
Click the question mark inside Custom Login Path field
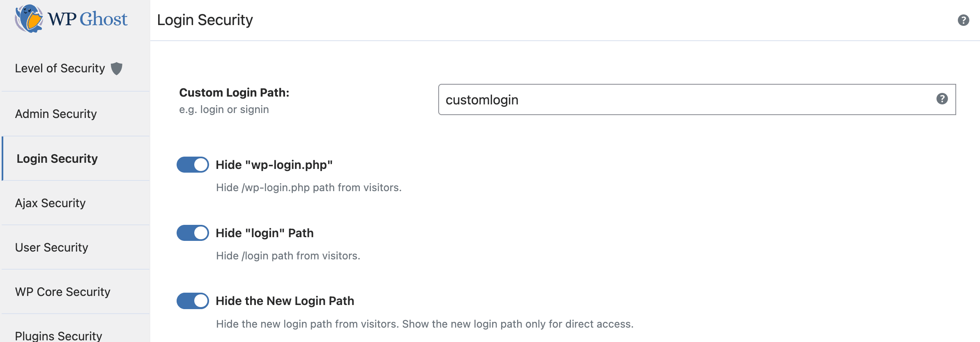943,99
